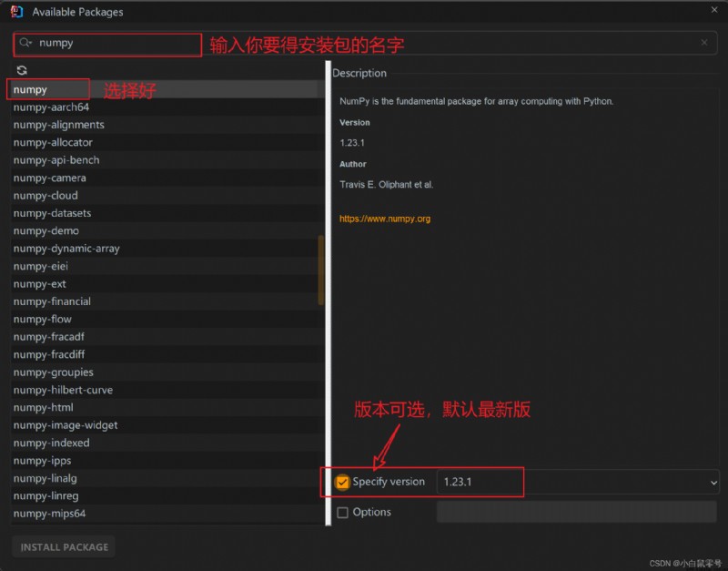
Task: Select numpy-demo in the list
Action: click(167, 230)
